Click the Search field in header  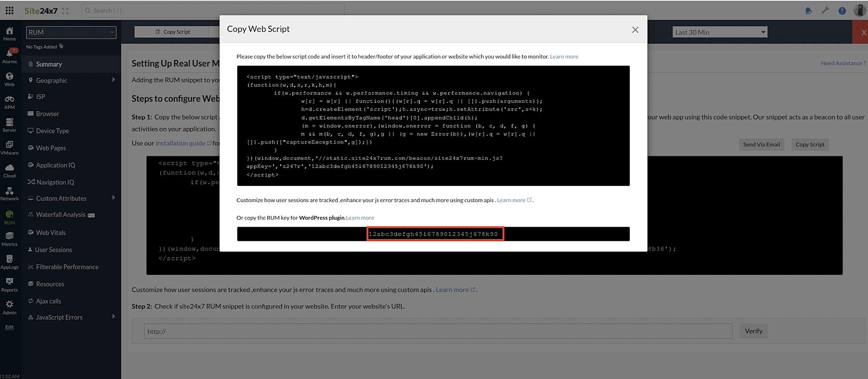click(213, 10)
